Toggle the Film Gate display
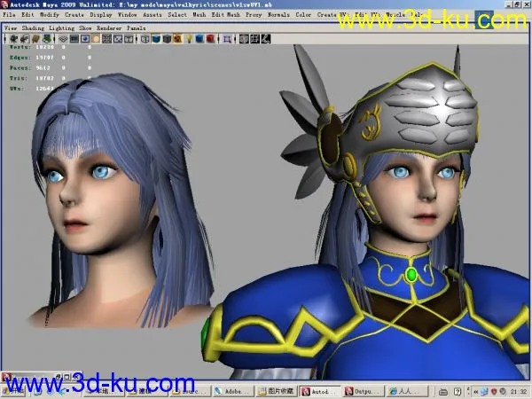 pyautogui.click(x=74, y=39)
